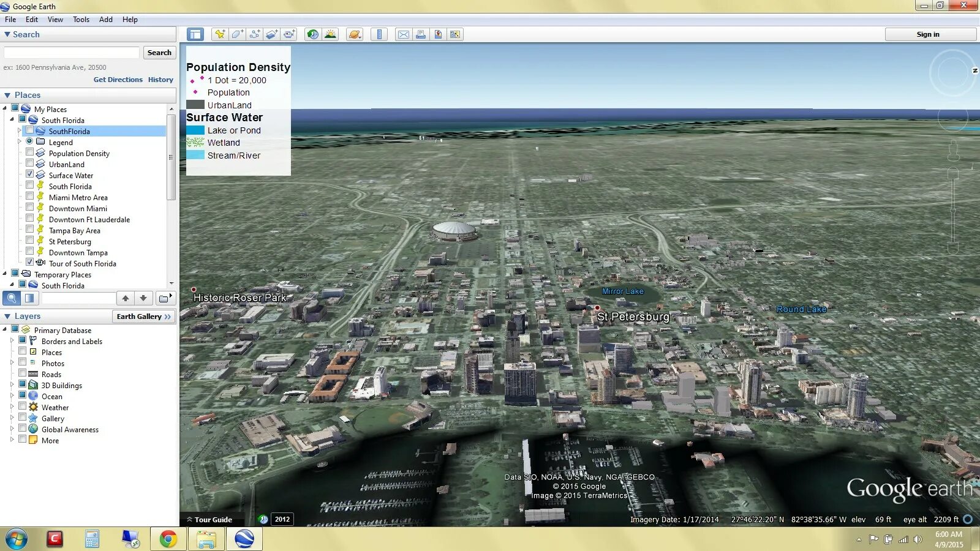
Task: Open Earth Gallery
Action: pyautogui.click(x=144, y=316)
